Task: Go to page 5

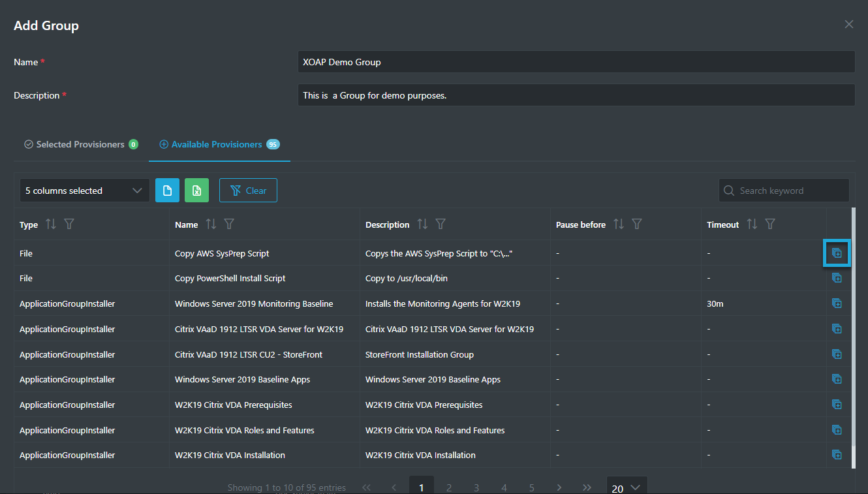Action: (x=532, y=487)
